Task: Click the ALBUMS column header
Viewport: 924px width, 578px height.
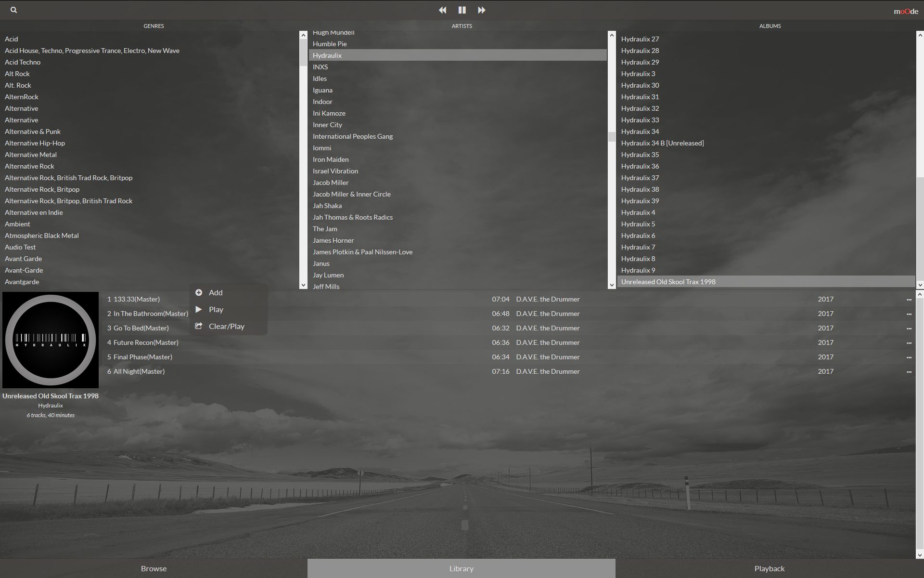Action: 770,26
